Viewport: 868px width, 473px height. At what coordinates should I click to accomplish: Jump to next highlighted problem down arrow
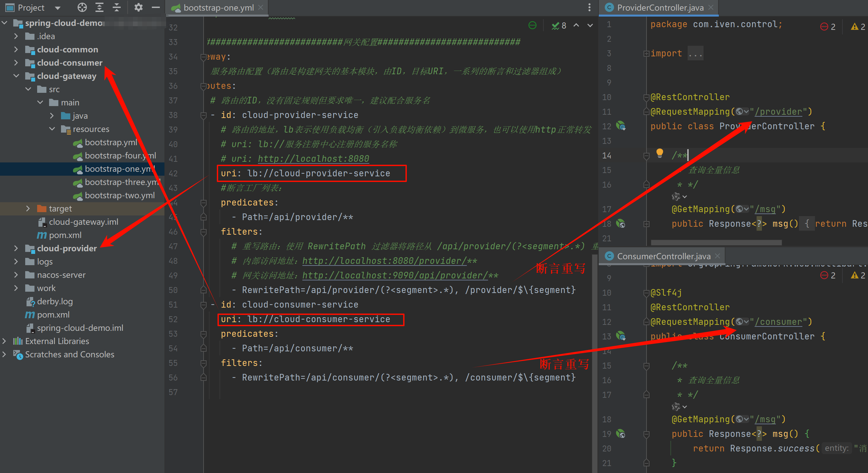590,26
